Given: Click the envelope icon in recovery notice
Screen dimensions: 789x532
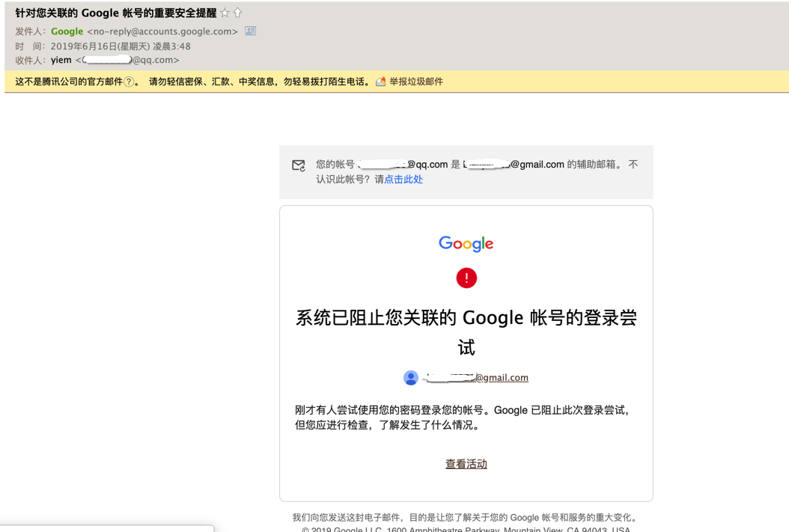Looking at the screenshot, I should (299, 165).
